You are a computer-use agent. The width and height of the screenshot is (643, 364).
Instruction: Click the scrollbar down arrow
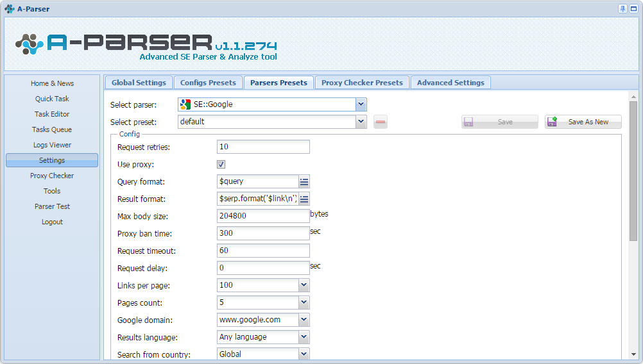[x=633, y=354]
